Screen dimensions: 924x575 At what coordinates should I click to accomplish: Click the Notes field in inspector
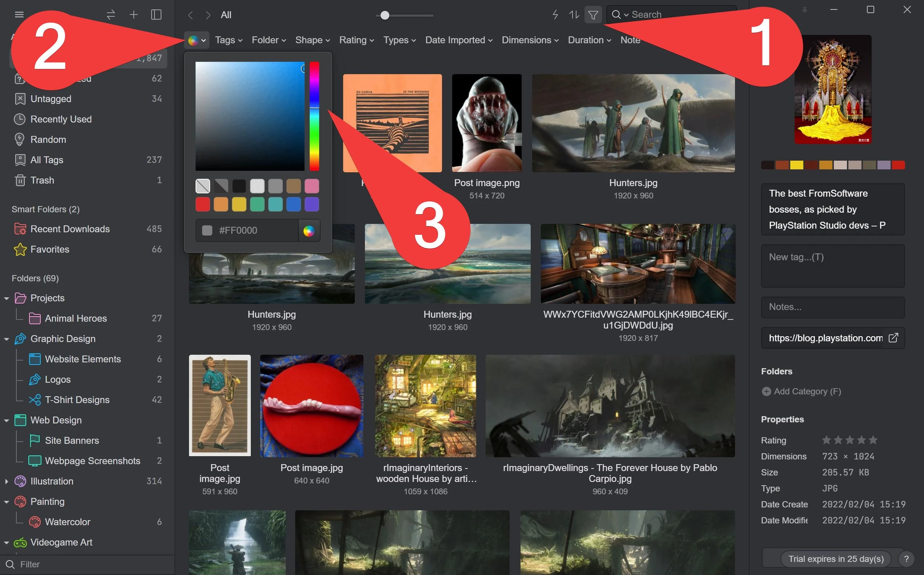click(833, 307)
